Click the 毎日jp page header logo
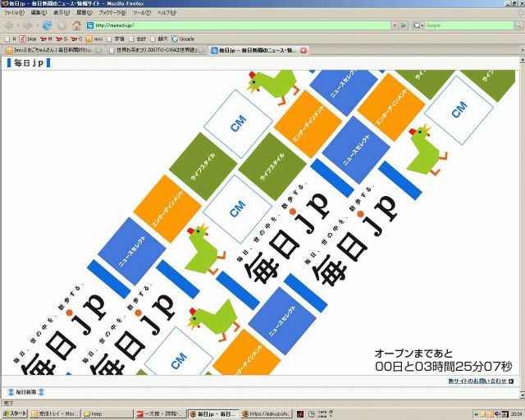Viewport: 525px width, 420px height. pyautogui.click(x=29, y=62)
